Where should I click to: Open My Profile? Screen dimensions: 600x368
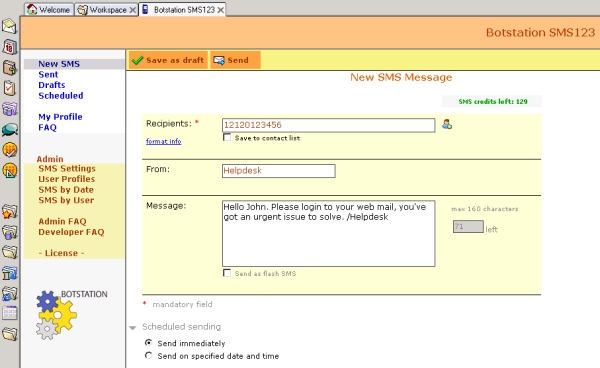60,117
